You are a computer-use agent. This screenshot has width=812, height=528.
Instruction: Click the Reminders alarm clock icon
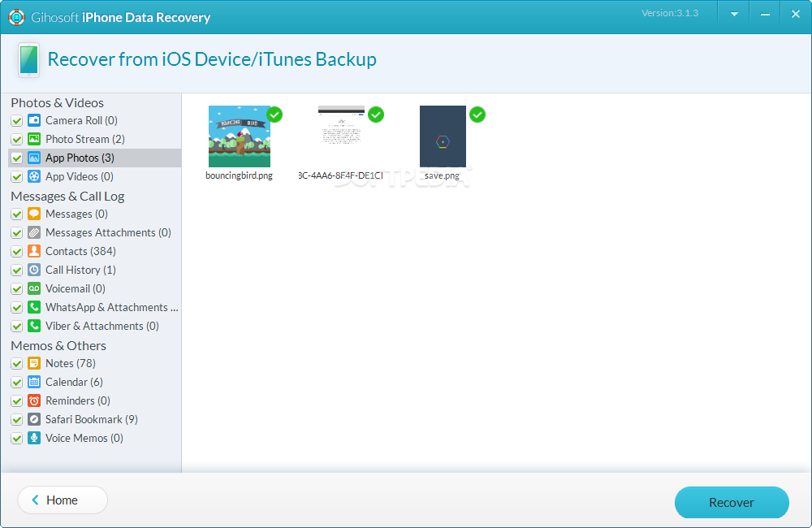[34, 400]
